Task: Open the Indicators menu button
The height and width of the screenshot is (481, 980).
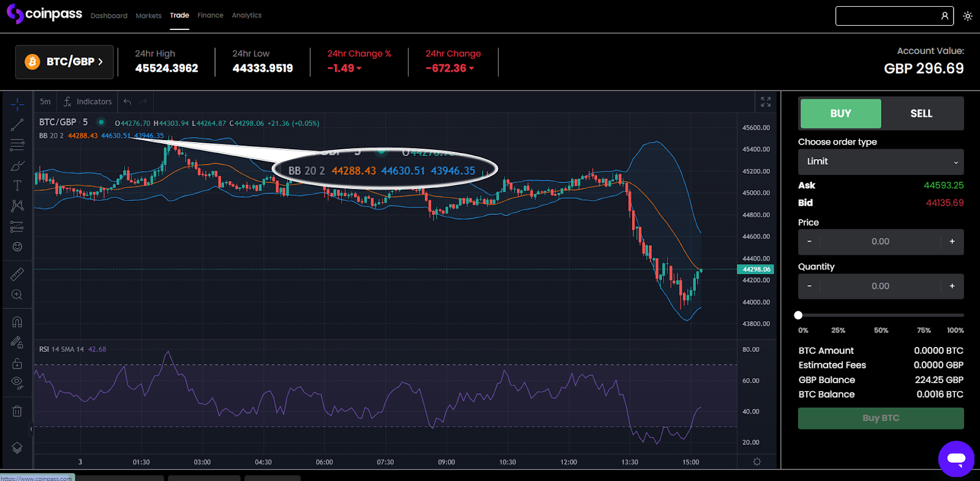Action: tap(88, 102)
